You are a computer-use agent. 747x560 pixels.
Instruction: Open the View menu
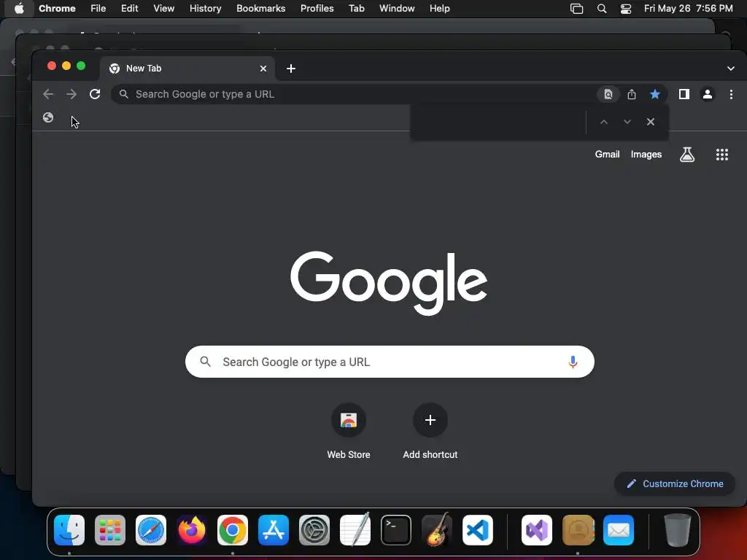164,8
